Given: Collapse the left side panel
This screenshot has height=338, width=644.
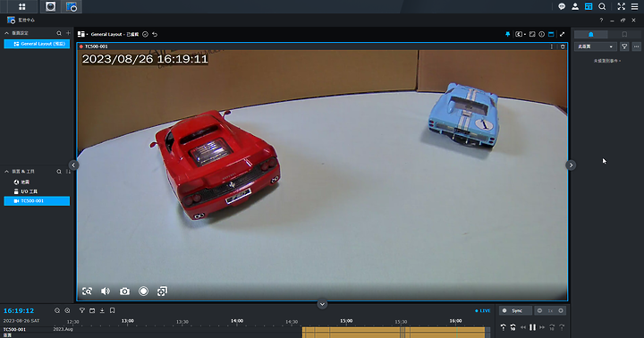Looking at the screenshot, I should [73, 165].
